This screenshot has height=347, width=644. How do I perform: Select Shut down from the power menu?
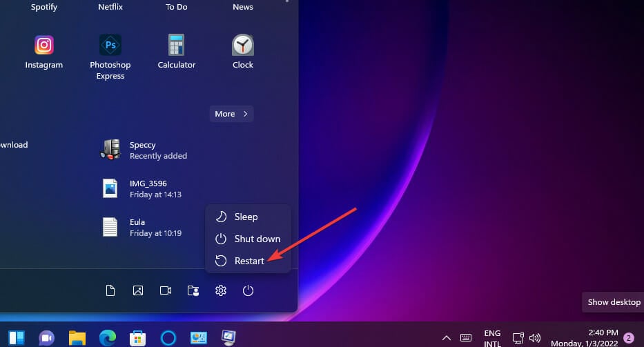click(248, 239)
